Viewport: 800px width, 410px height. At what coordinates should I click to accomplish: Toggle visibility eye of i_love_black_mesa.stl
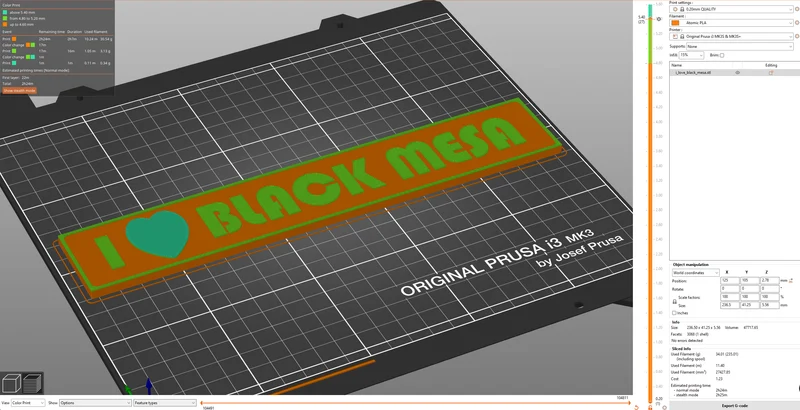click(737, 73)
